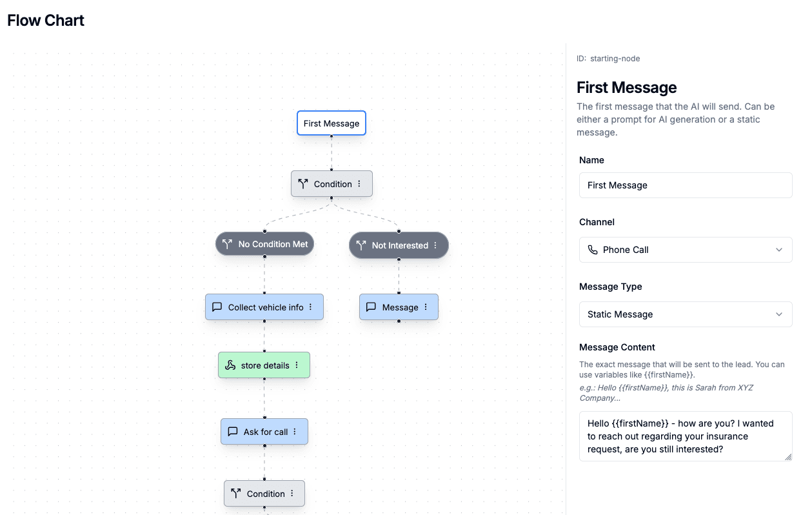Click inside the Name input field
This screenshot has height=515, width=812.
685,185
